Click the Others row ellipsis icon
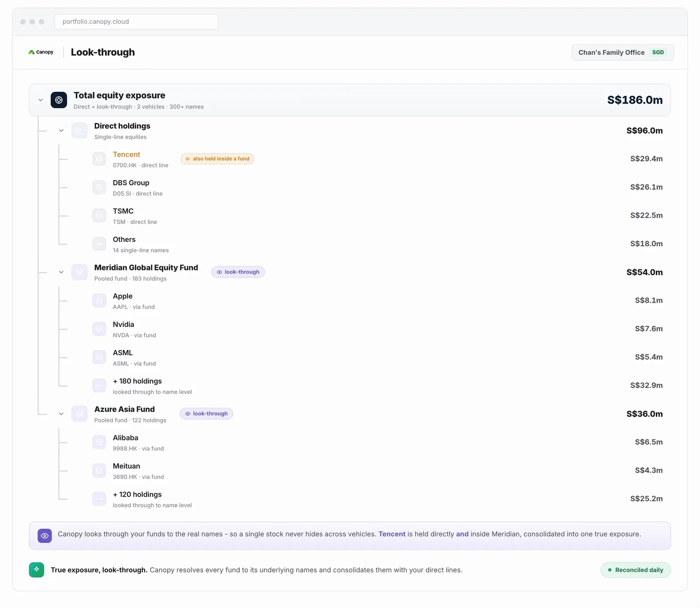The image size is (700, 608). [99, 244]
